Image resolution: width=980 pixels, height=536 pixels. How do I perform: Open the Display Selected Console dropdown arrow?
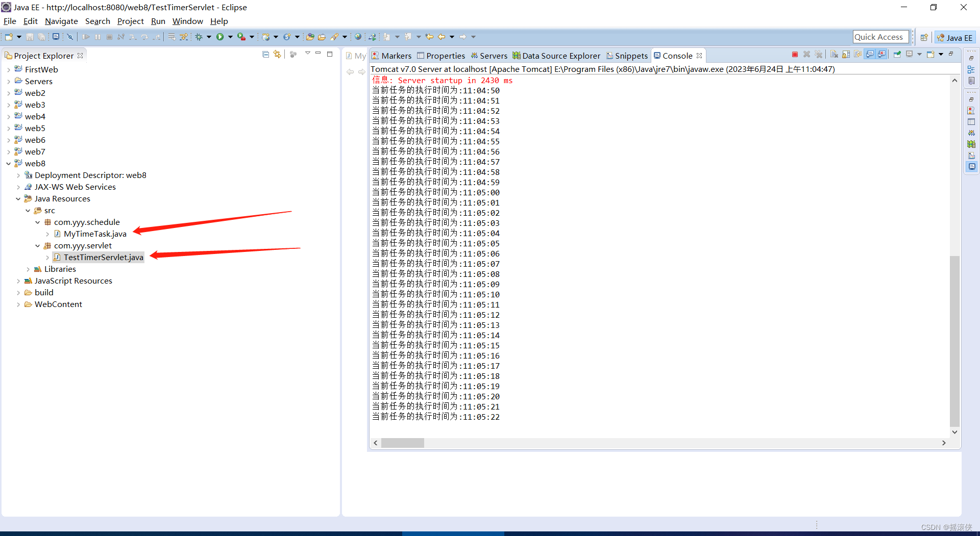919,55
